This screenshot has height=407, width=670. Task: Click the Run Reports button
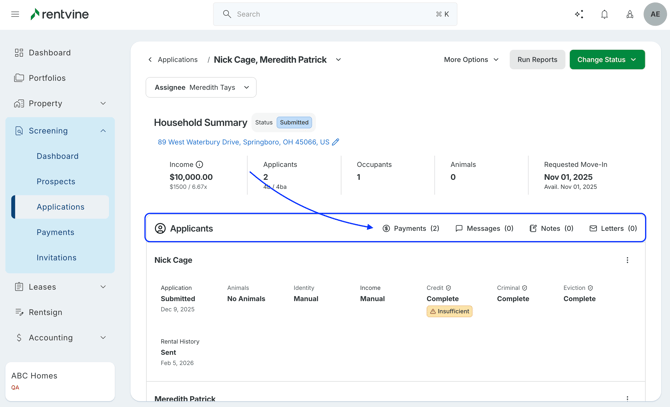coord(537,60)
